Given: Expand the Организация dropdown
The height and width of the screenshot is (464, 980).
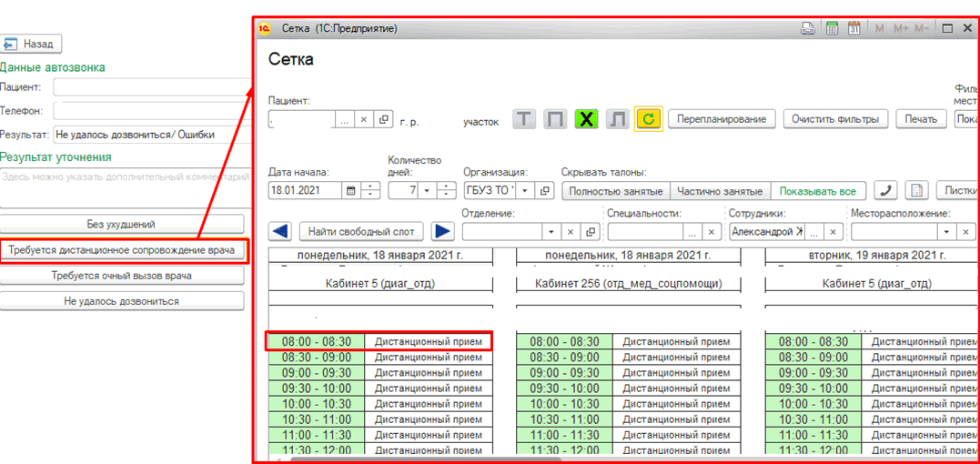Looking at the screenshot, I should (523, 191).
